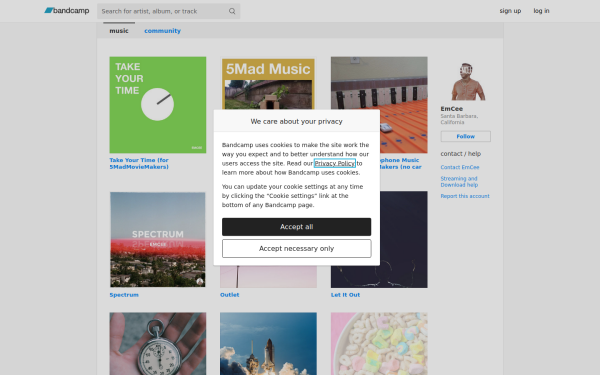Open the Spectrum album artwork

pyautogui.click(x=158, y=240)
